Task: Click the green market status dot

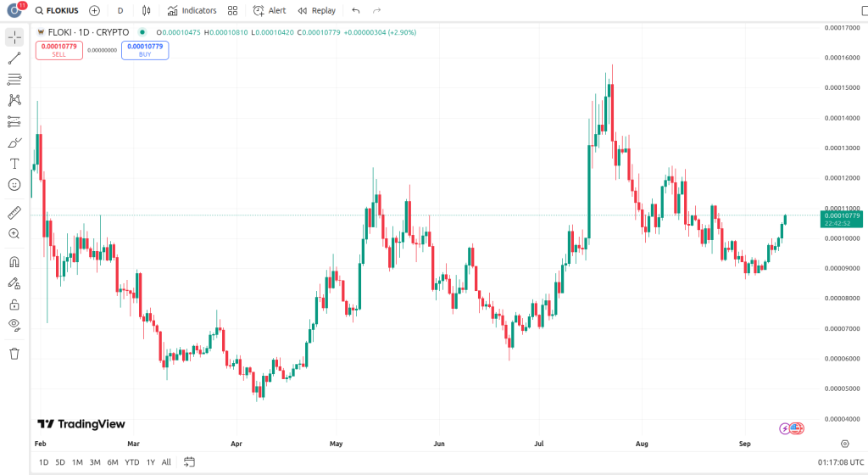Action: (142, 32)
